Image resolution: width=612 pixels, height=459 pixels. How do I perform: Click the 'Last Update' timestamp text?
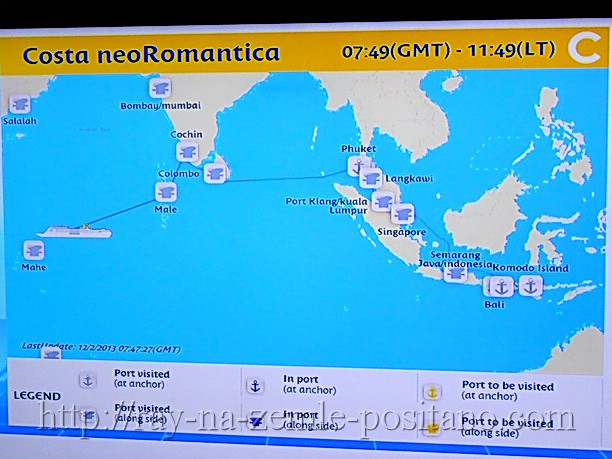point(101,347)
